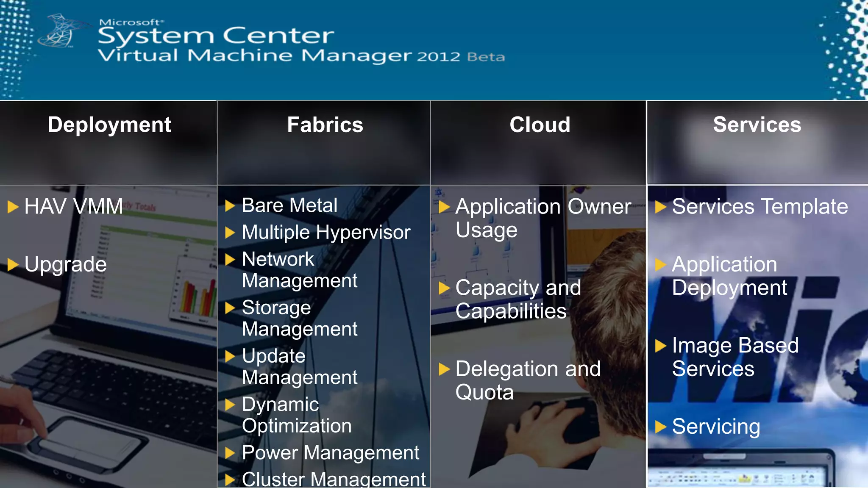The height and width of the screenshot is (488, 868).
Task: Click the "Servicing" item
Action: pos(716,427)
